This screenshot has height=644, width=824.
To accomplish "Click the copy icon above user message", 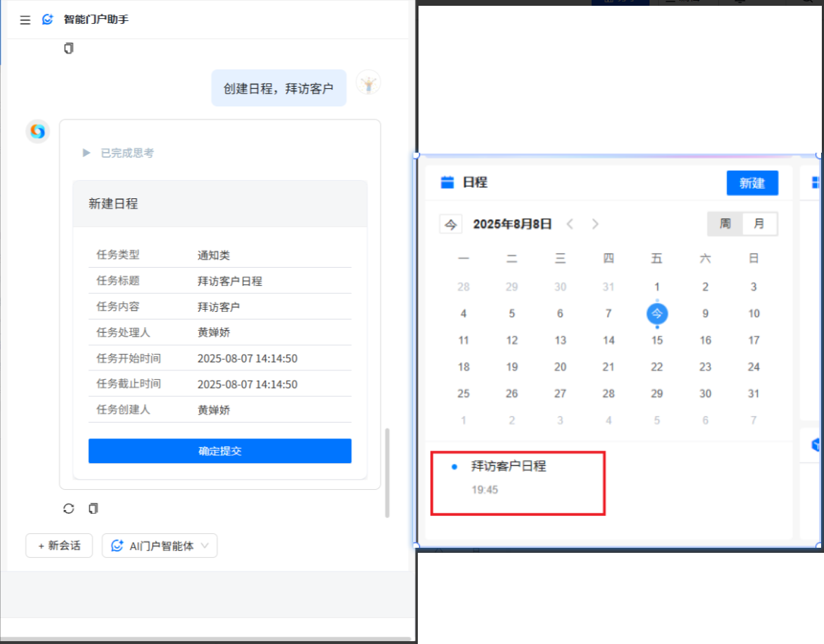I will click(69, 49).
